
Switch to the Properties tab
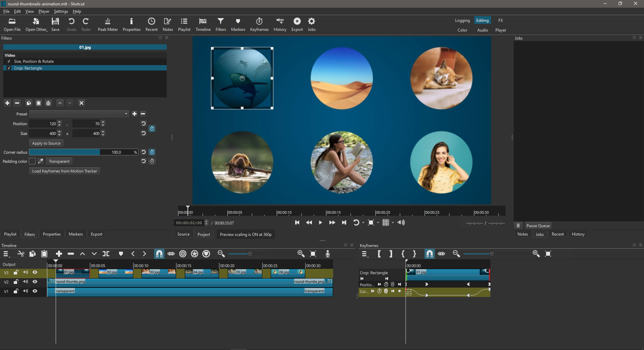point(52,234)
